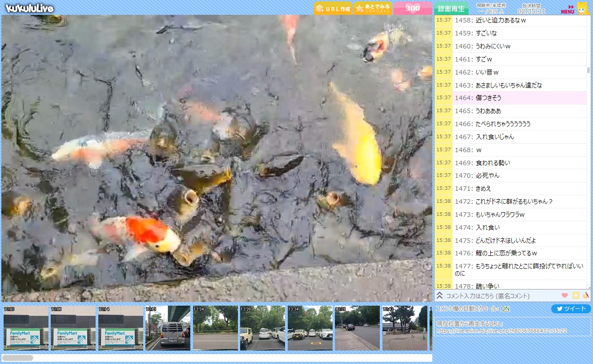Screen dimensions: 593x364
Task: Click the pink 300 heart counter
Action: click(x=412, y=8)
